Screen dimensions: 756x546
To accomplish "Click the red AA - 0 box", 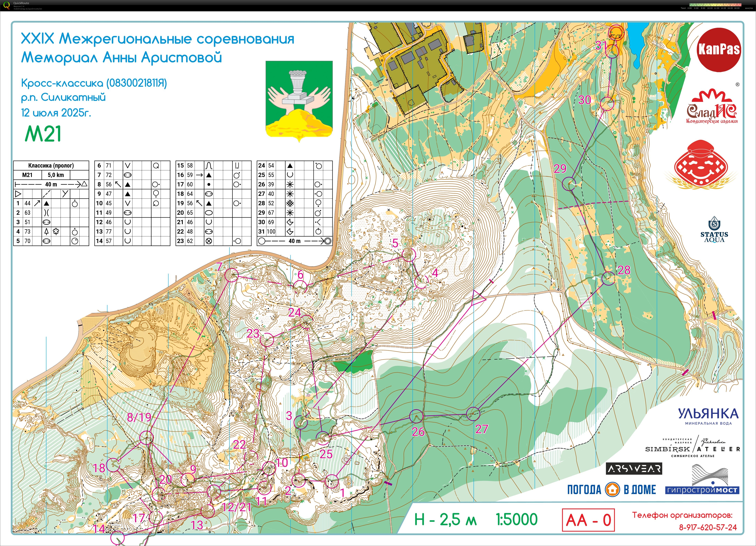I will click(588, 520).
